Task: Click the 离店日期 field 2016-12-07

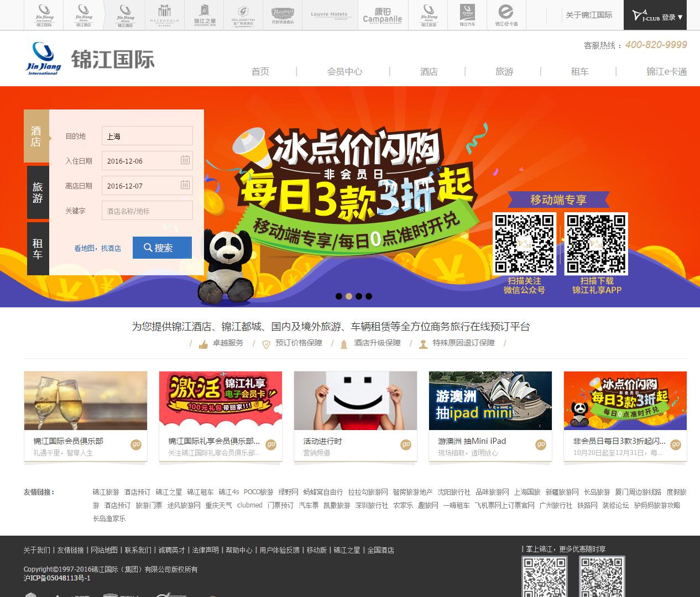Action: 147,186
